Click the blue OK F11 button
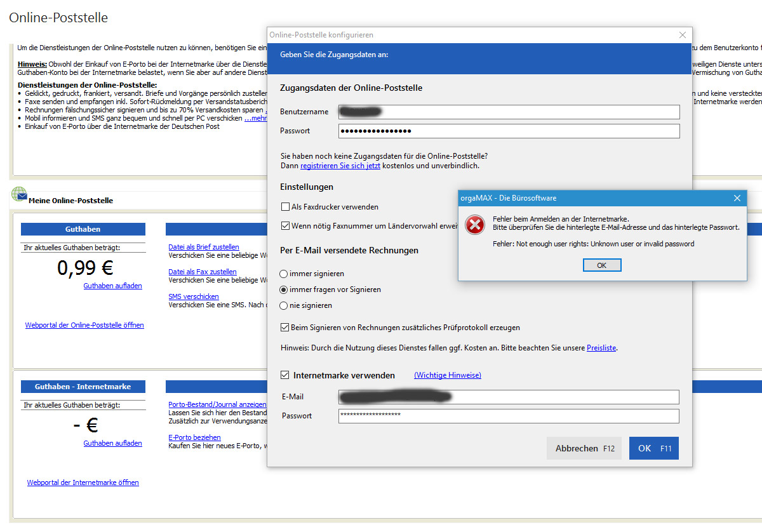The width and height of the screenshot is (762, 532). point(654,448)
